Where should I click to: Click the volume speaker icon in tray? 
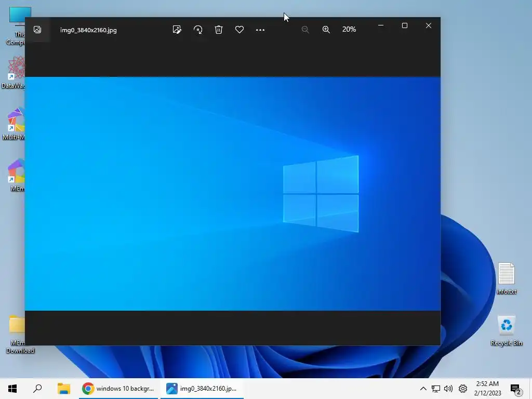pyautogui.click(x=448, y=389)
